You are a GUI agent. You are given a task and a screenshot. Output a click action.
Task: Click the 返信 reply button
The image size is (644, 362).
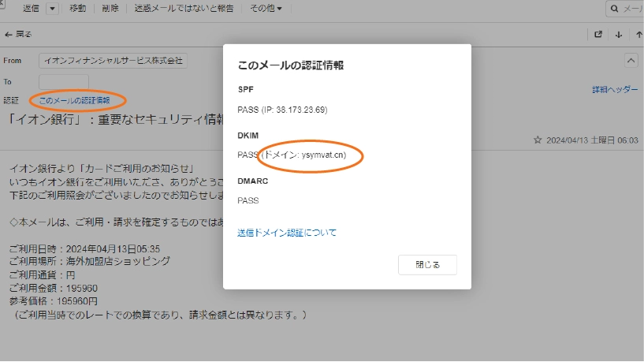point(32,9)
